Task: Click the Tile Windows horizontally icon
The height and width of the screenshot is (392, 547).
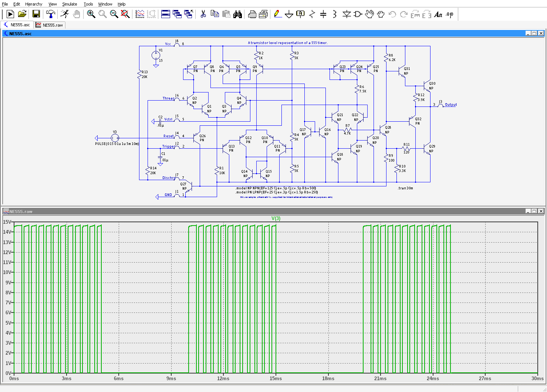Action: [x=166, y=14]
